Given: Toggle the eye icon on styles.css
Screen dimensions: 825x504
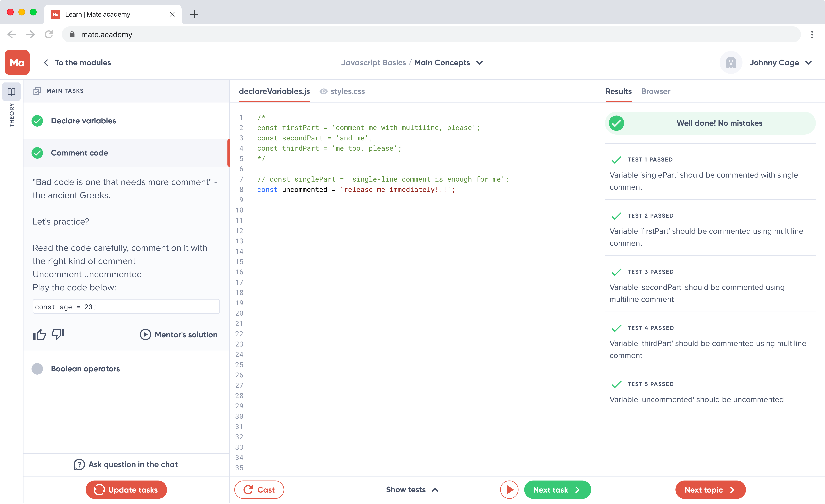Looking at the screenshot, I should 323,91.
